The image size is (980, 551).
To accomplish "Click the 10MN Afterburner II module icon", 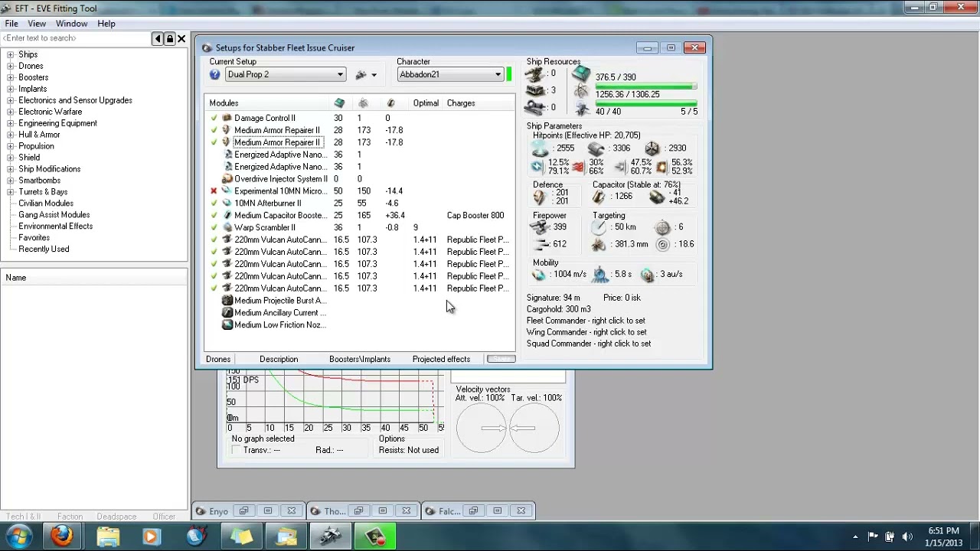I will tap(227, 203).
